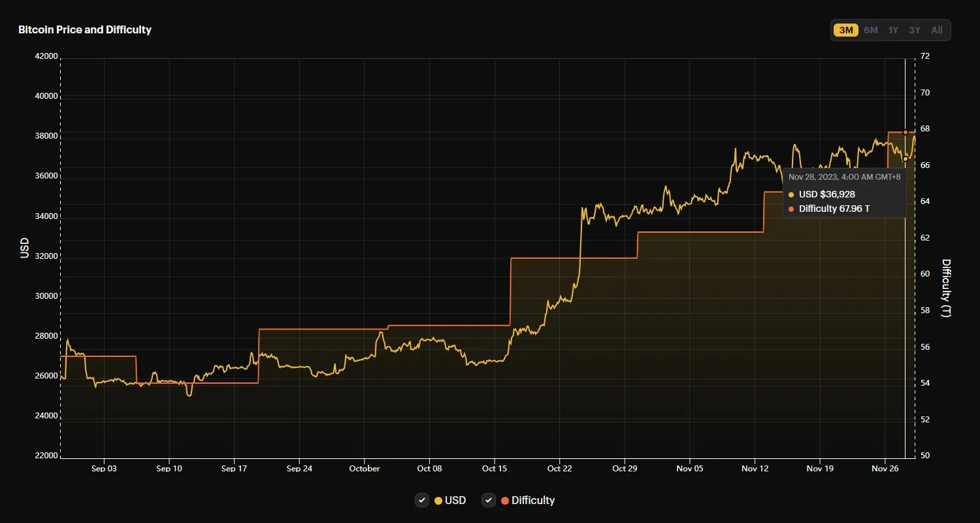Show the 1Y time range
Viewport: 980px width, 523px height.
[x=893, y=30]
